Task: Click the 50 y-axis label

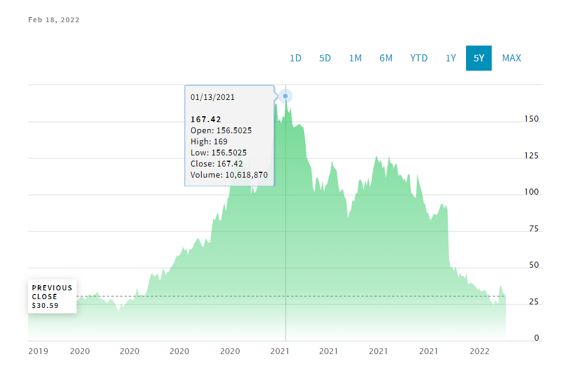Action: (534, 265)
